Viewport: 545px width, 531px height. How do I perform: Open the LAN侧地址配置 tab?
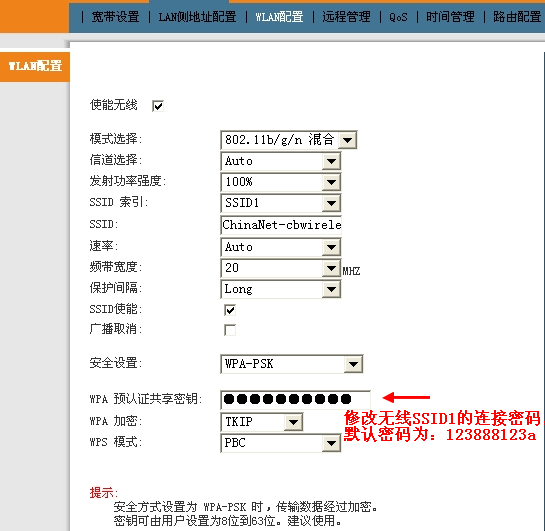(x=197, y=16)
